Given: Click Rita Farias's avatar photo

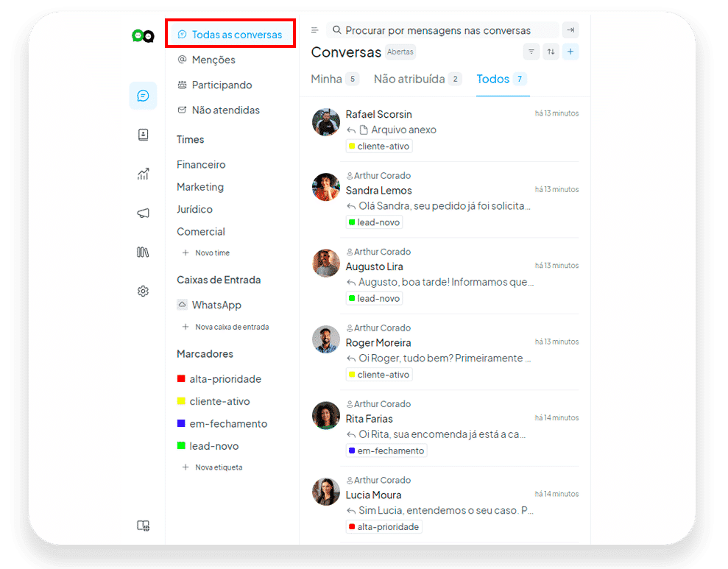Looking at the screenshot, I should pyautogui.click(x=326, y=415).
